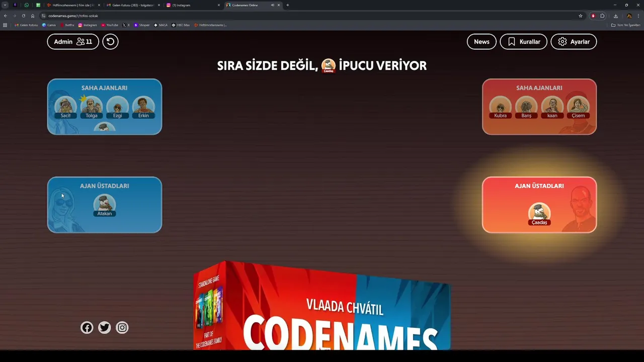Image resolution: width=644 pixels, height=362 pixels.
Task: Select Tolga's avatar in blue team
Action: tap(92, 107)
